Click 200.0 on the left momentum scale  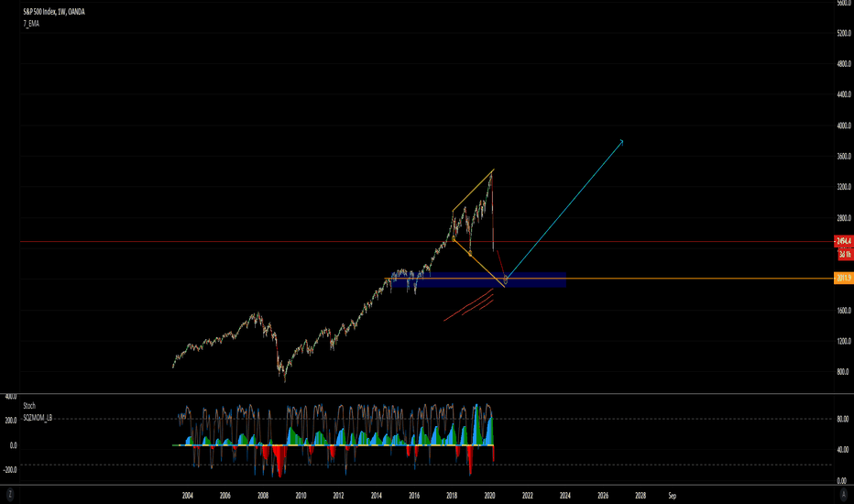tap(11, 421)
